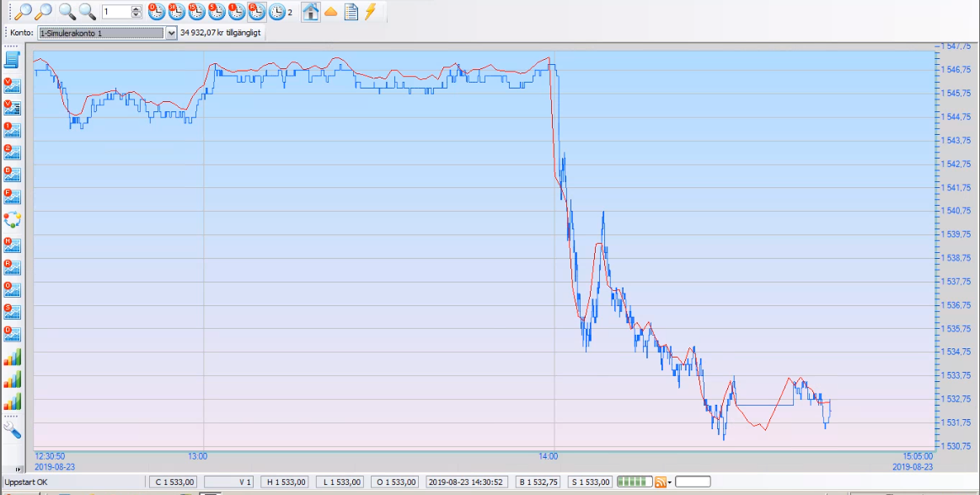Click the lightning bolt icon
Image resolution: width=980 pixels, height=495 pixels.
(x=370, y=12)
